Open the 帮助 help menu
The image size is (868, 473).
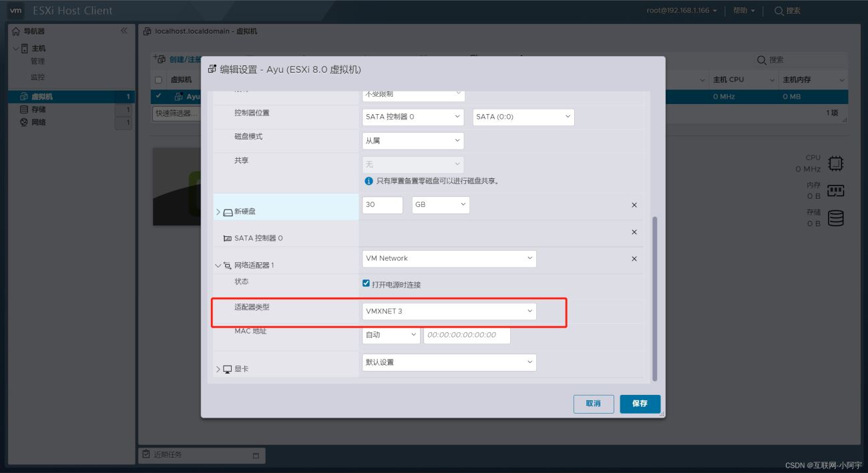(744, 11)
